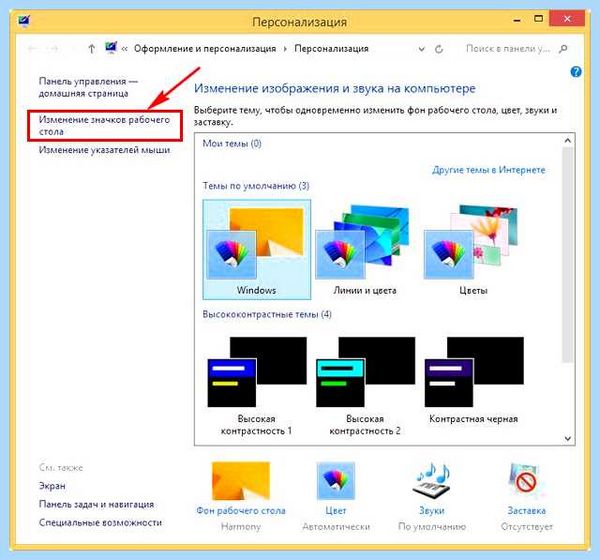
Task: Select the Контрастная черная theme
Action: pyautogui.click(x=473, y=379)
